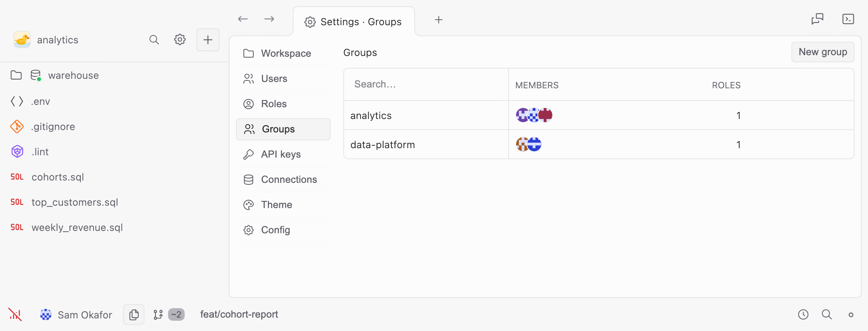Screen dimensions: 868x331
Task: Open Users settings section
Action: 283,78
